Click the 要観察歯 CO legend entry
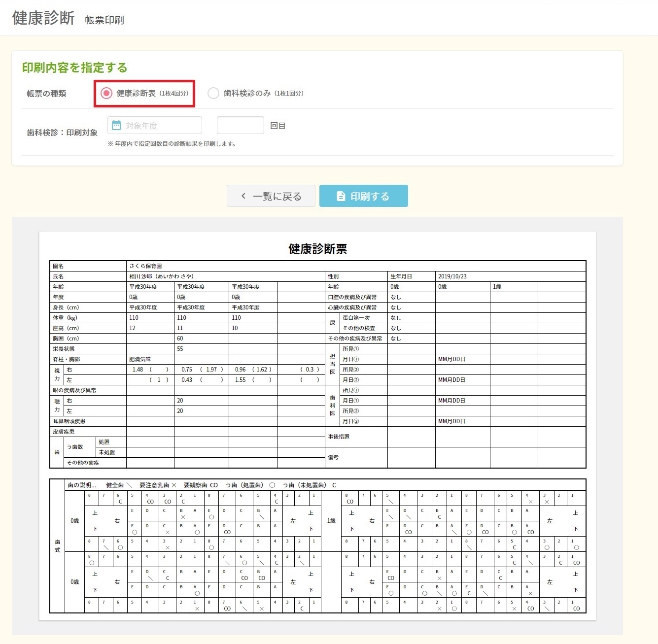658x644 pixels. tap(201, 485)
